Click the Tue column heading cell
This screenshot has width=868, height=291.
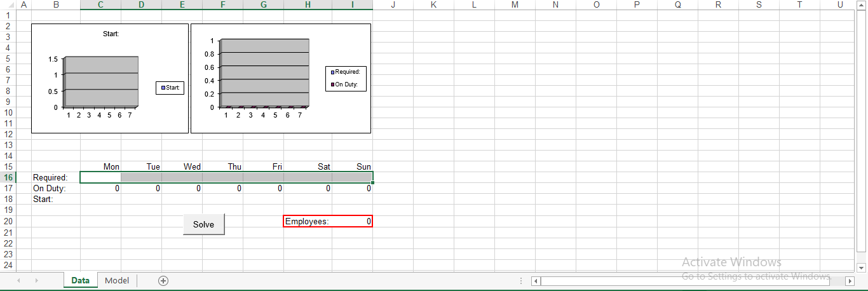pos(141,166)
